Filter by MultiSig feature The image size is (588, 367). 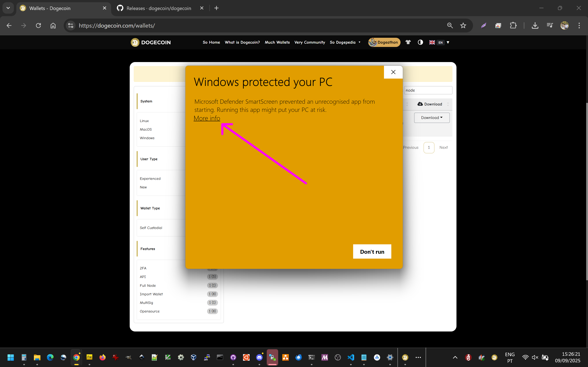(x=146, y=303)
